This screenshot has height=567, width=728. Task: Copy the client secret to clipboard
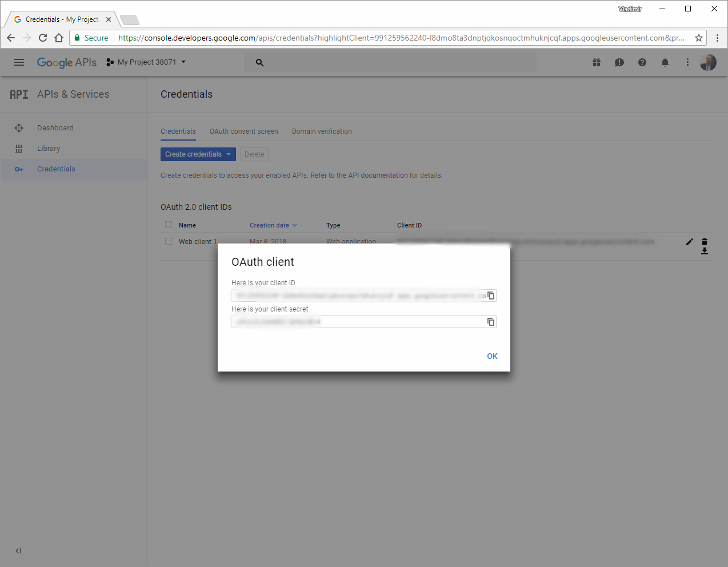491,322
